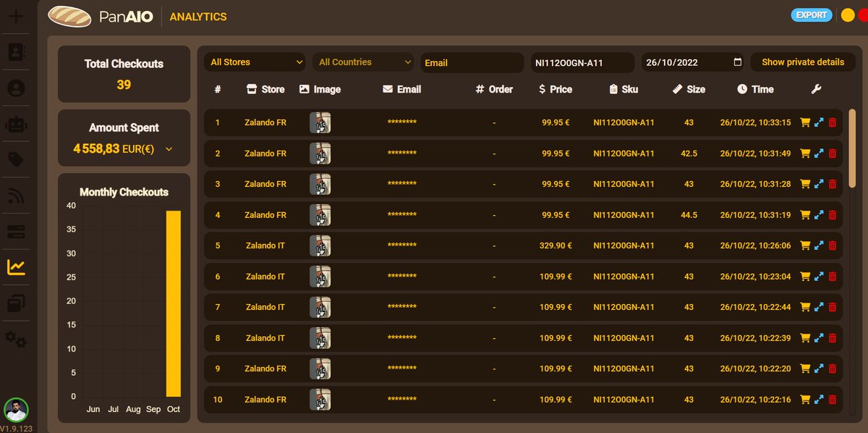868x433 pixels.
Task: Click the cart icon in row 6
Action: (804, 277)
